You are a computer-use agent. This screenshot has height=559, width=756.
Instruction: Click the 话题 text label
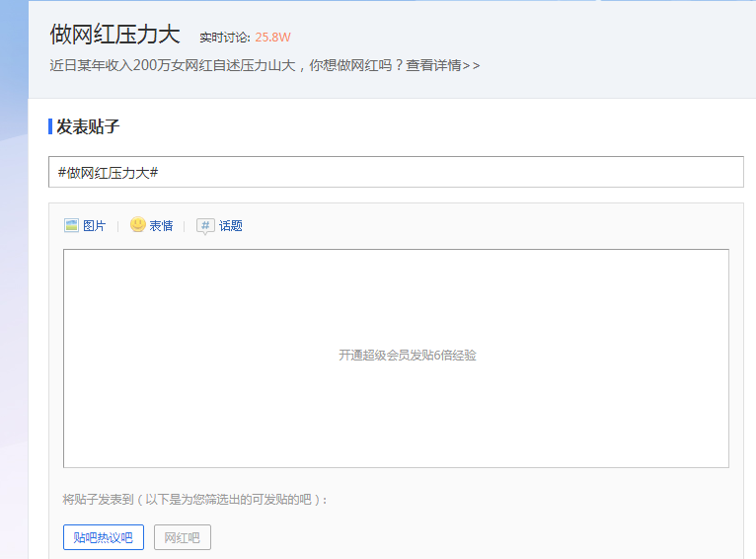click(231, 226)
